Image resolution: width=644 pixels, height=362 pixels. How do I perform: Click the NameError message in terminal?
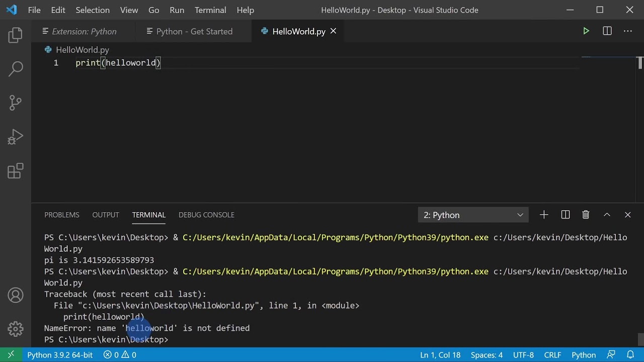point(147,328)
